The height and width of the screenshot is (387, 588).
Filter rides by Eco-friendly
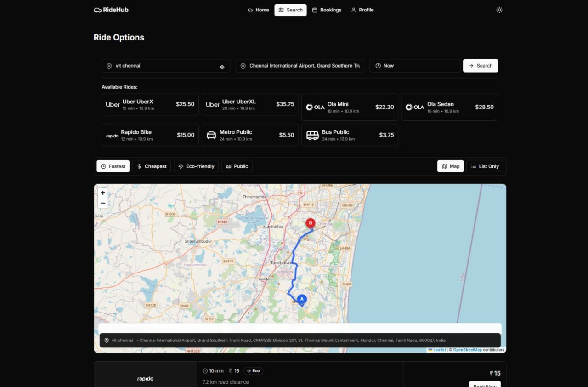click(196, 166)
